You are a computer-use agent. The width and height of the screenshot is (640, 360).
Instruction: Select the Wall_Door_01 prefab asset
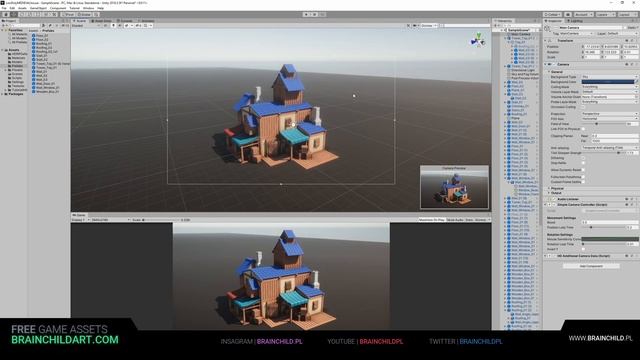click(45, 83)
